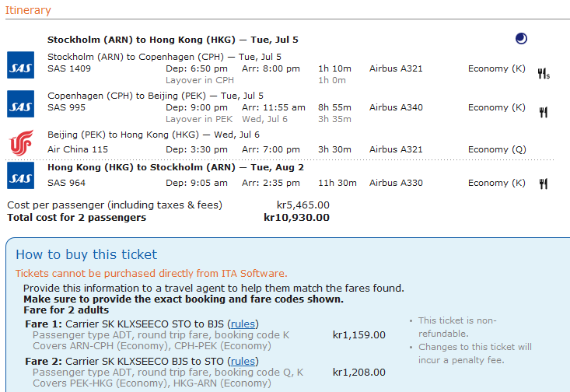Click the meal icon for flight SAS 964
570x392 pixels.
[x=544, y=184]
